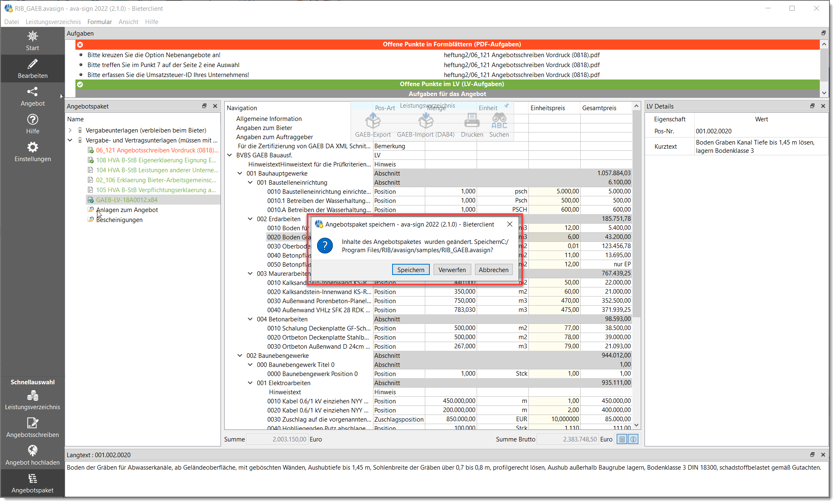Click the Summe Brutto total field
This screenshot has width=836, height=504.
point(567,439)
